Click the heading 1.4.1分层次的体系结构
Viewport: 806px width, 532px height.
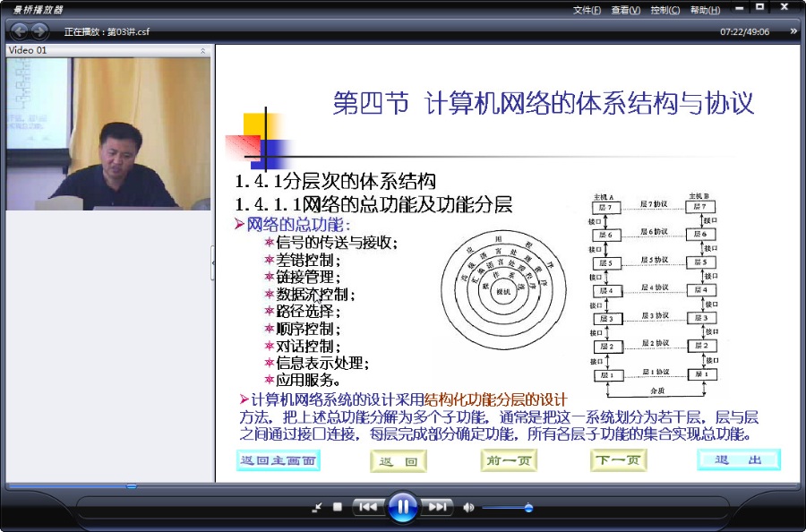335,181
